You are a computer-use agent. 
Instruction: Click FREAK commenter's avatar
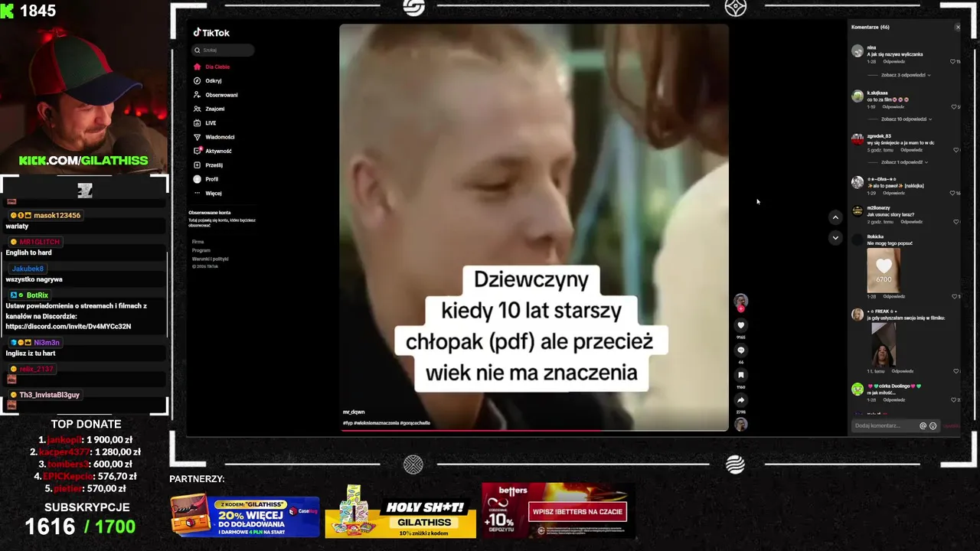[857, 315]
